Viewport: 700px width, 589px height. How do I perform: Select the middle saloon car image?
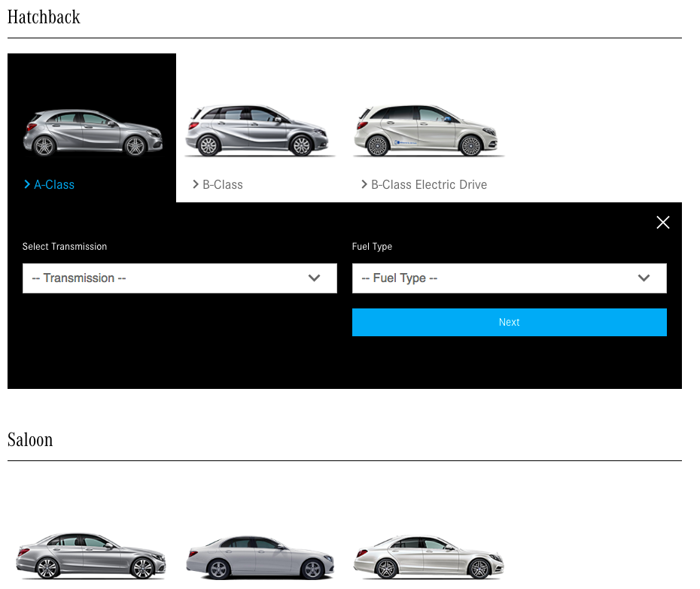click(x=259, y=557)
